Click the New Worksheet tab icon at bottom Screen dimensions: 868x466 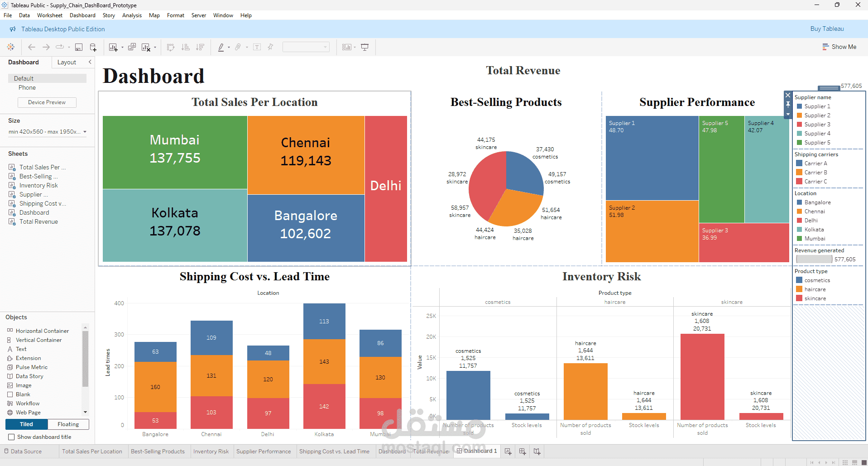click(x=508, y=452)
